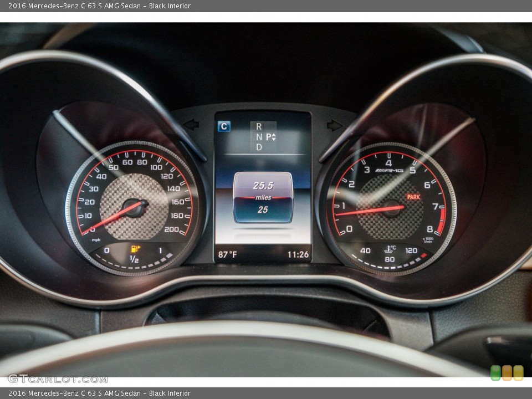Image resolution: width=532 pixels, height=399 pixels.
Task: Click the D gear letter
Action: (259, 147)
